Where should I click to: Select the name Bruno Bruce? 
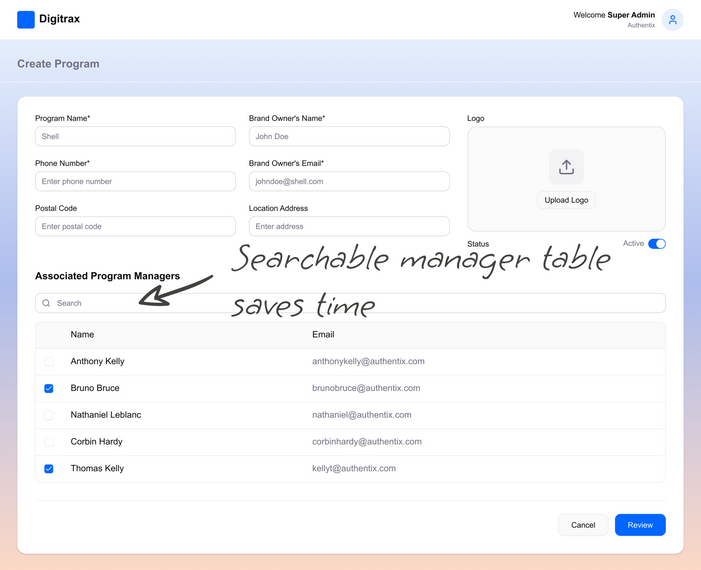[x=95, y=388]
